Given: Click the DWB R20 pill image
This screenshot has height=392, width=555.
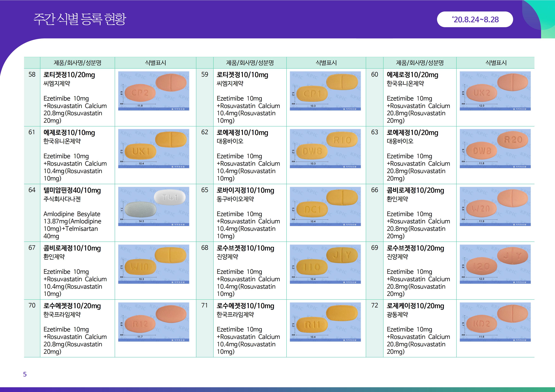Looking at the screenshot, I should point(495,149).
